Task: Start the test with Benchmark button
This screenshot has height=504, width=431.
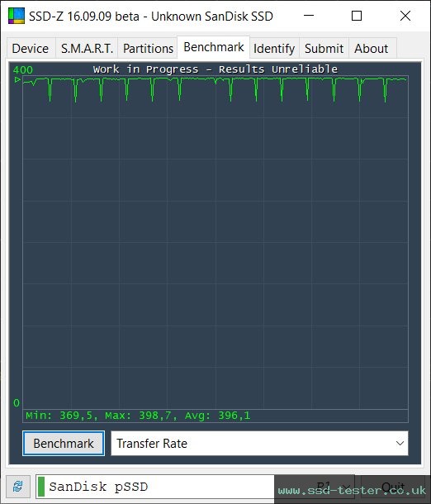Action: click(x=64, y=443)
